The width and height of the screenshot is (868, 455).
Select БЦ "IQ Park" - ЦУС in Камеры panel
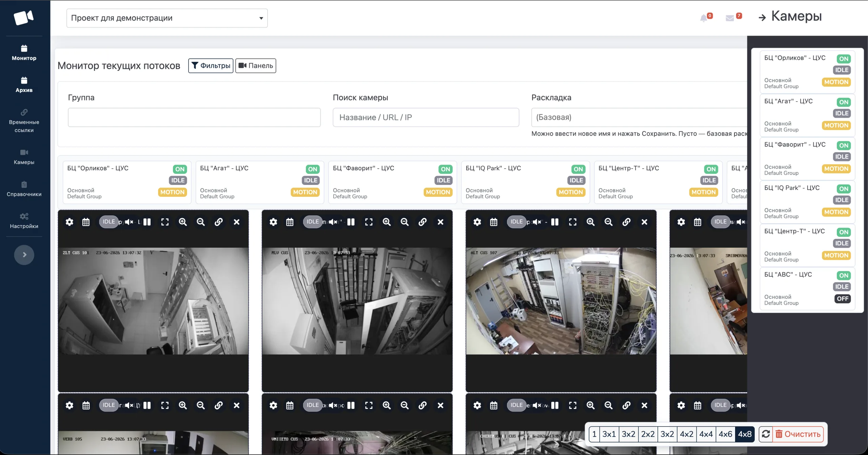(x=807, y=202)
